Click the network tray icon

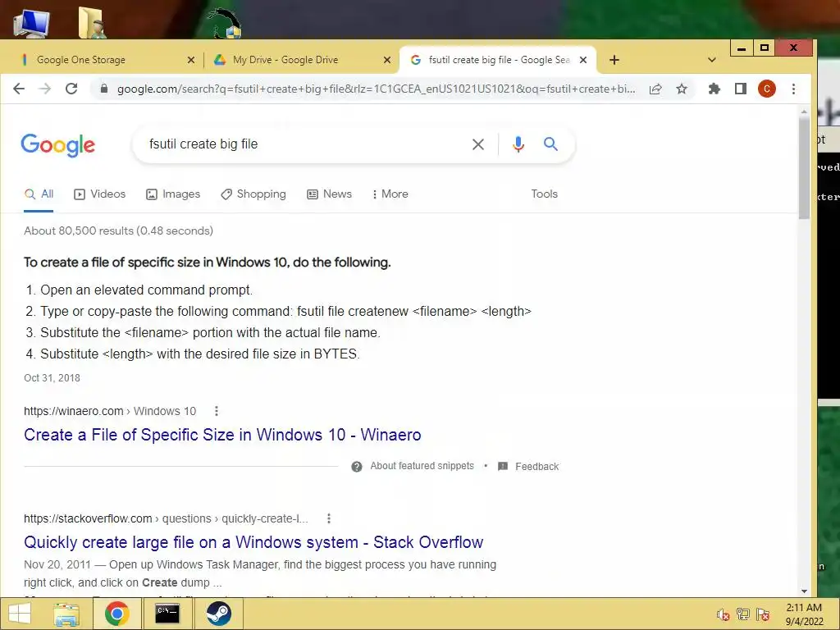(743, 614)
